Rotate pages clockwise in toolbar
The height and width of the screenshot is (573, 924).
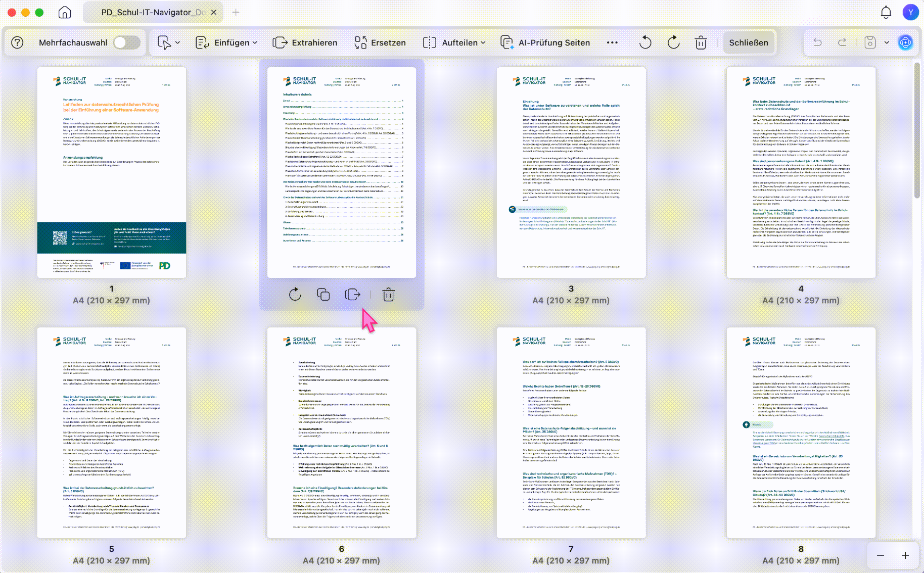[x=673, y=42]
